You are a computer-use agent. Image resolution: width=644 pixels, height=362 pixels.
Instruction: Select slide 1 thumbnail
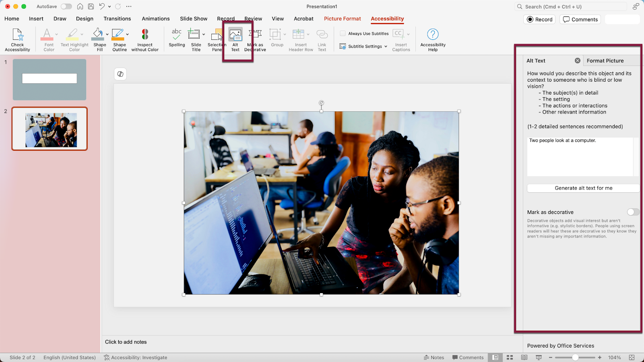click(49, 79)
